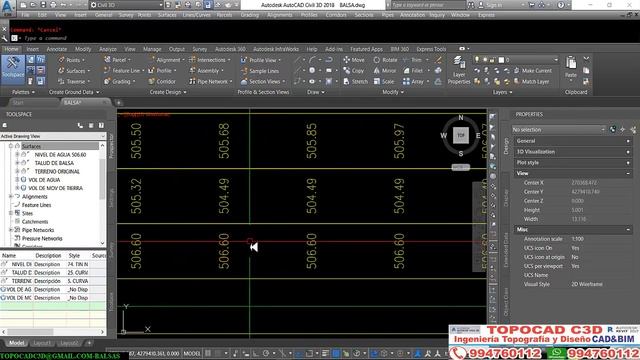
Task: Open the Corridors menu
Action: 336,15
